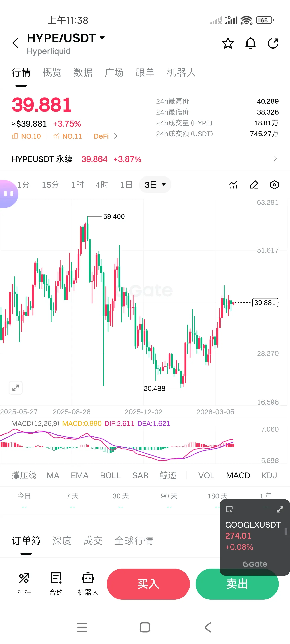Toggle KDJ sub-indicator

click(269, 475)
